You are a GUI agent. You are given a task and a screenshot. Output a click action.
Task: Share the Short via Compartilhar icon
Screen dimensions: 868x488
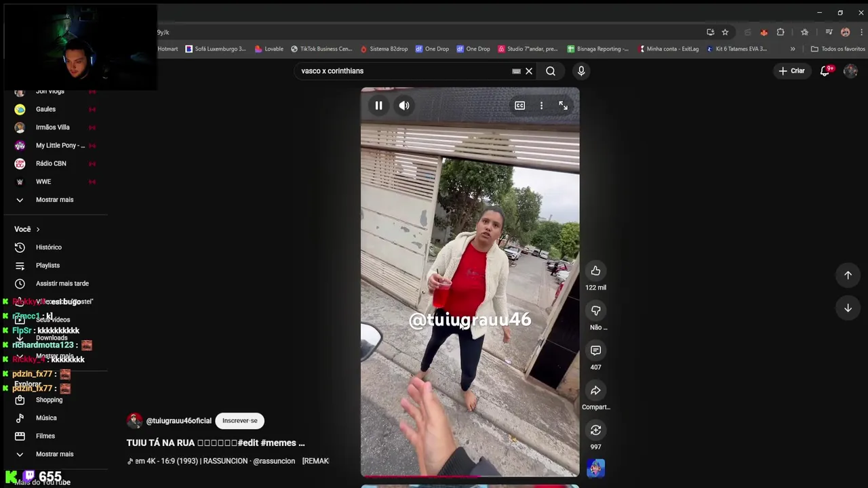[x=595, y=390]
